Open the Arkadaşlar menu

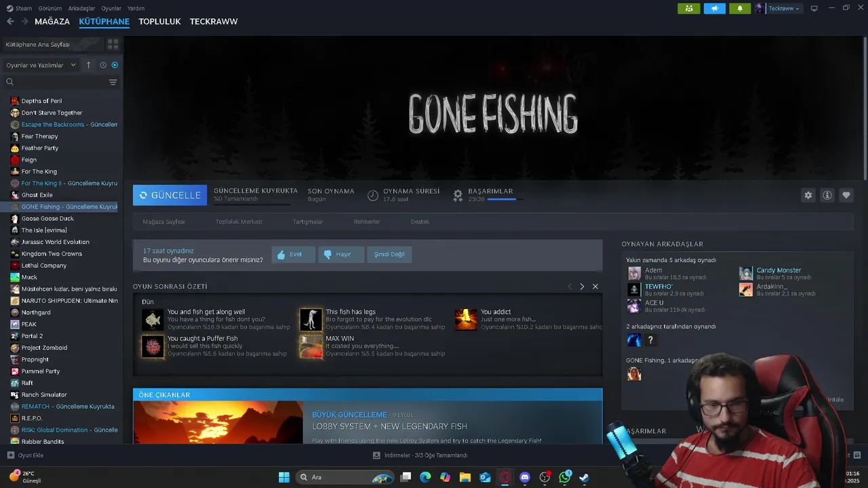pyautogui.click(x=81, y=8)
